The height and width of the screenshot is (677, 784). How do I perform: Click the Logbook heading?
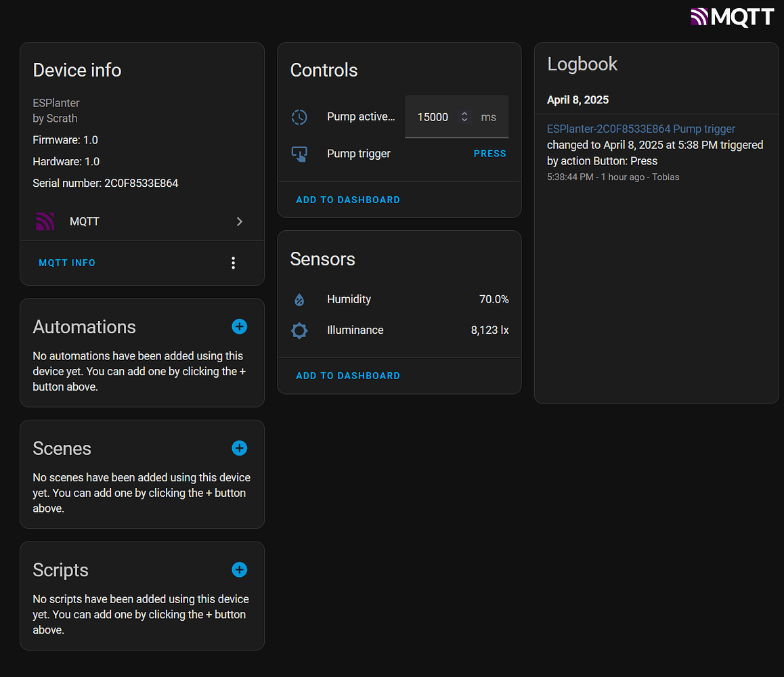582,64
